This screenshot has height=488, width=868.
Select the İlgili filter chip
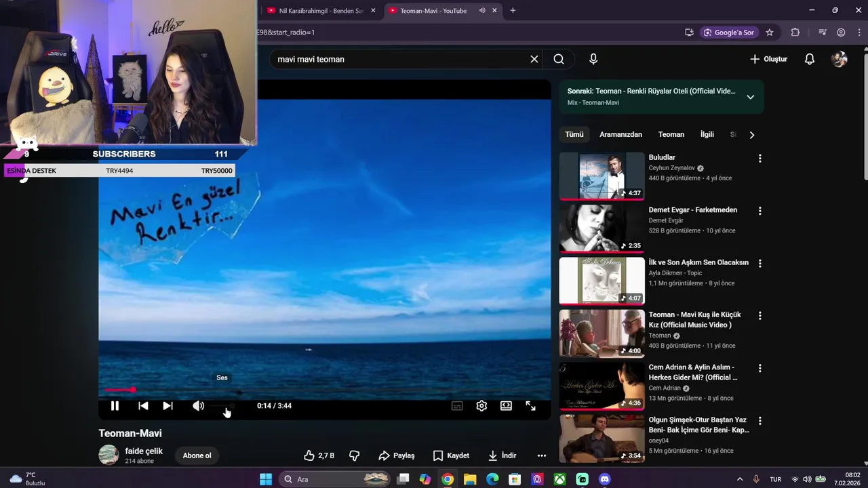click(707, 134)
